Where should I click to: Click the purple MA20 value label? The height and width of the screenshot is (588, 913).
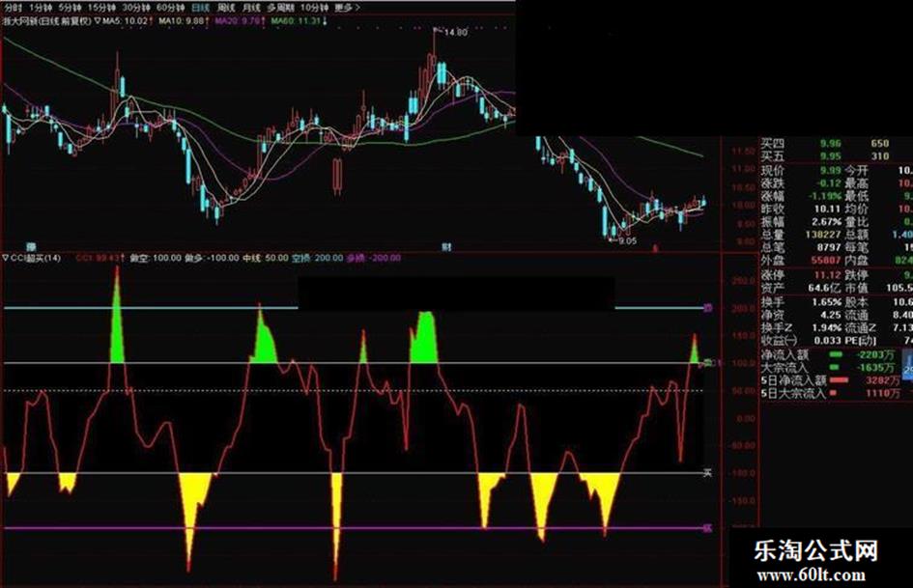[x=240, y=21]
